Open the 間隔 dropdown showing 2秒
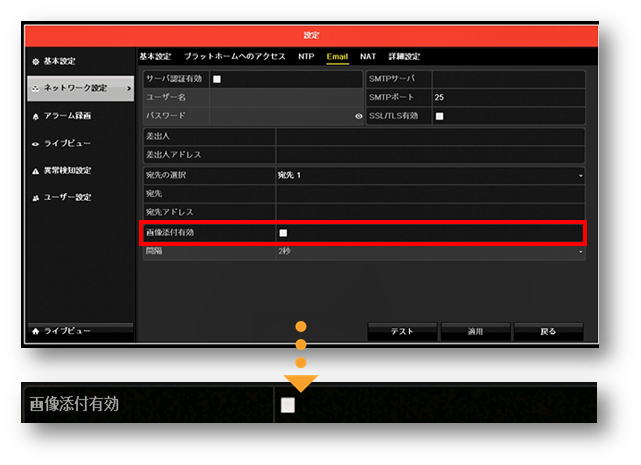 [x=430, y=251]
